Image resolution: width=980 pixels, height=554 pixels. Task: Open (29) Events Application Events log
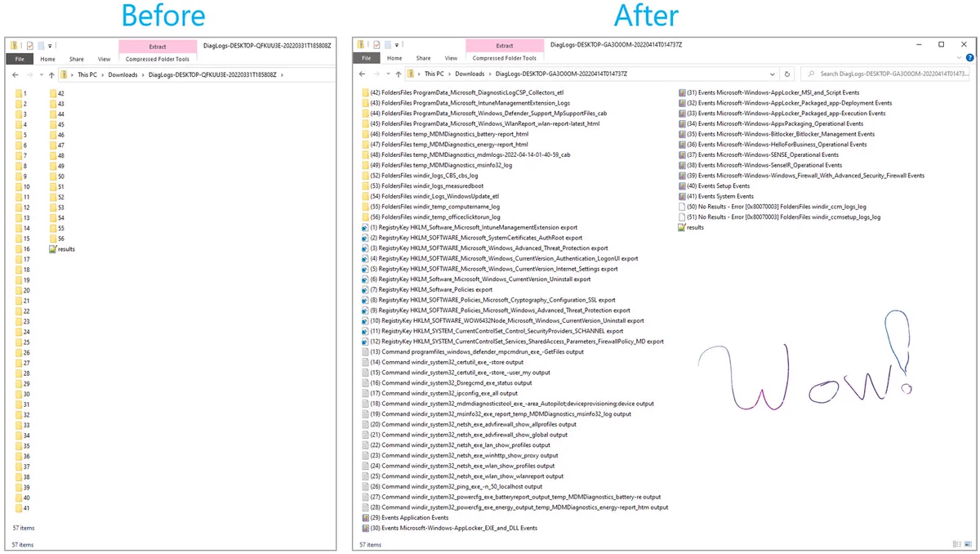click(x=404, y=518)
